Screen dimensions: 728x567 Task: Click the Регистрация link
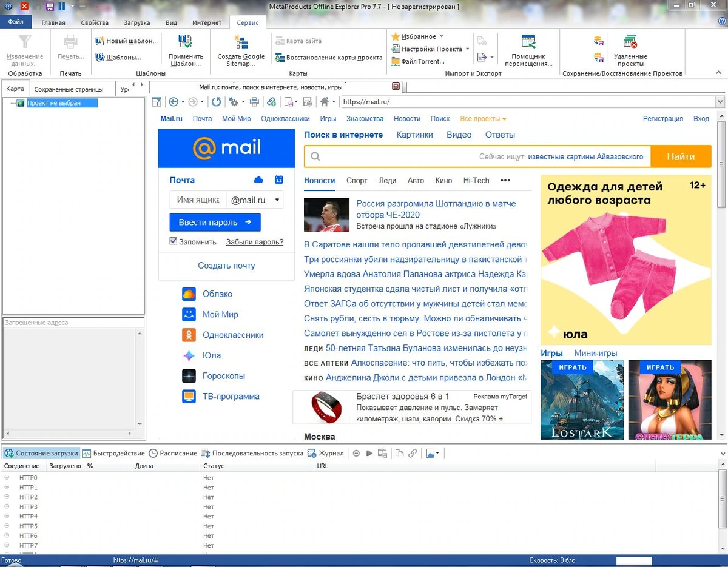click(663, 119)
